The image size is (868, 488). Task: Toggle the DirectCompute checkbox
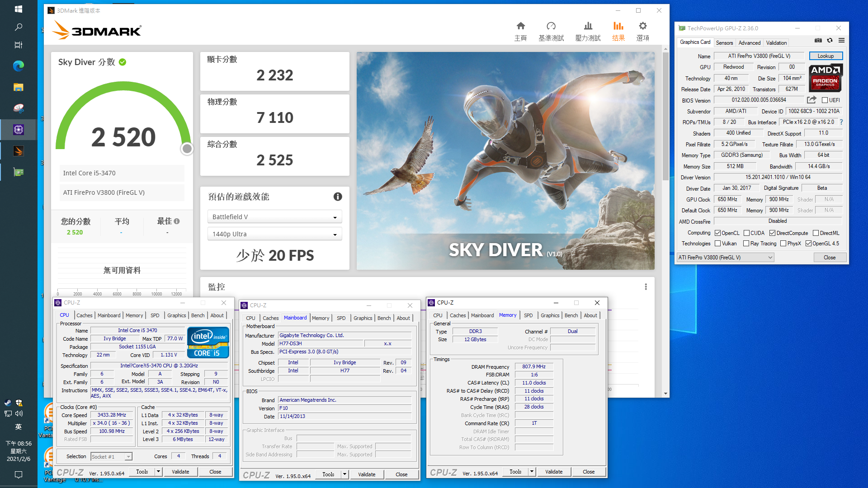coord(772,233)
